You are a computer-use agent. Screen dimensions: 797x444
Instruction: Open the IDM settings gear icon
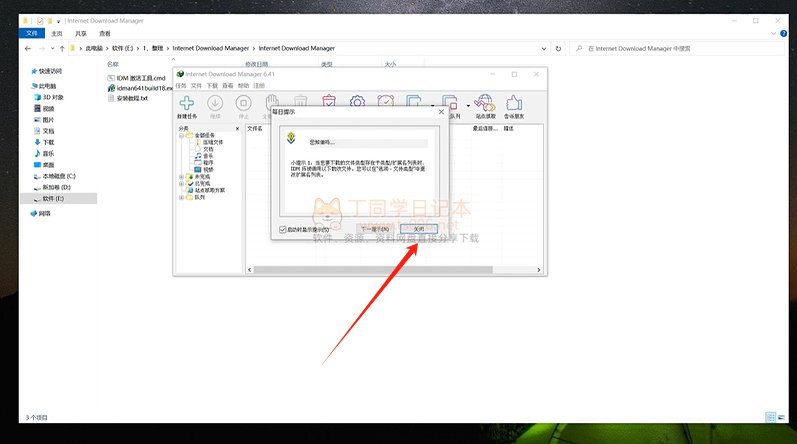(357, 102)
